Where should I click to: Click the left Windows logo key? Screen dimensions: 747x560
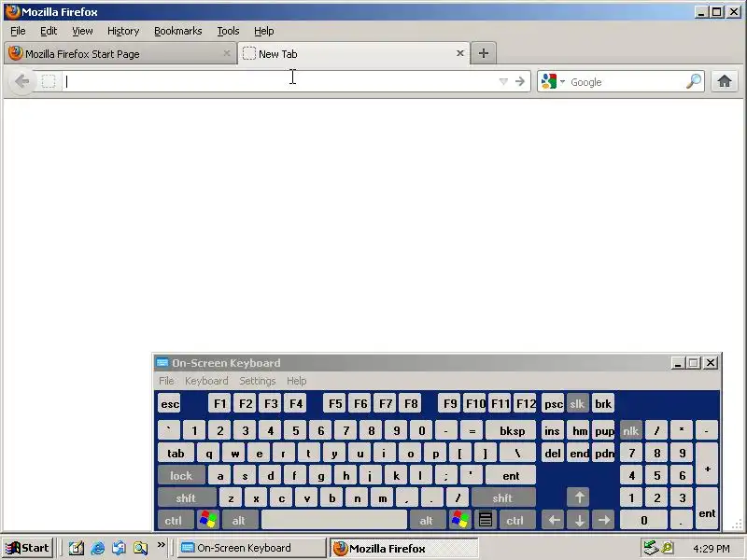(x=208, y=521)
